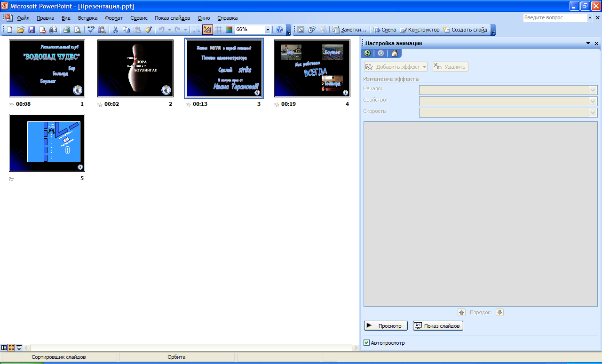Image resolution: width=602 pixels, height=364 pixels.
Task: Click the Expand All toolbar icon
Action: click(197, 30)
